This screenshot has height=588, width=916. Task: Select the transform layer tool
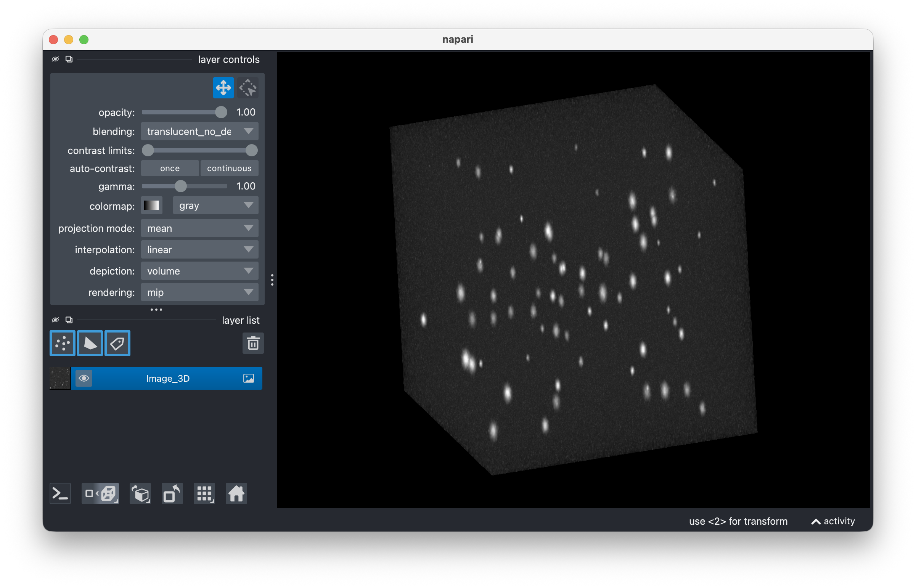point(248,88)
